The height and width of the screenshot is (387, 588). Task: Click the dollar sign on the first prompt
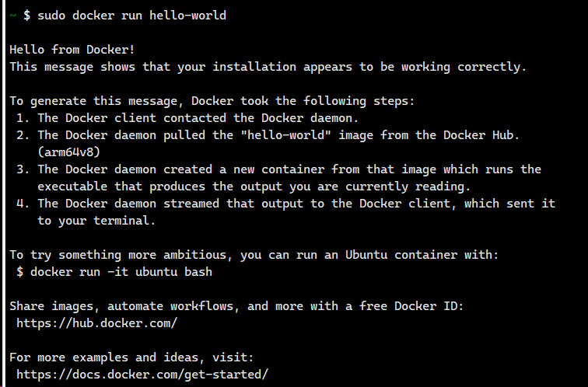[27, 16]
